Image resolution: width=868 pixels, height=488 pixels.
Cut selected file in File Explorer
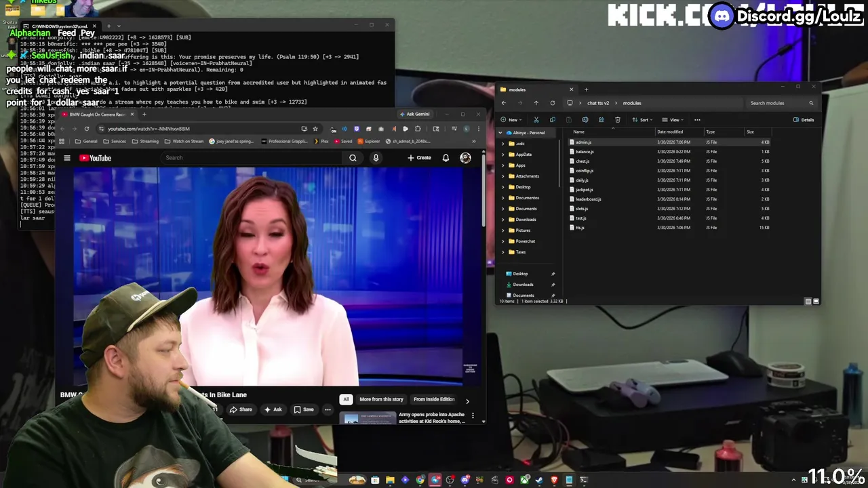click(536, 120)
